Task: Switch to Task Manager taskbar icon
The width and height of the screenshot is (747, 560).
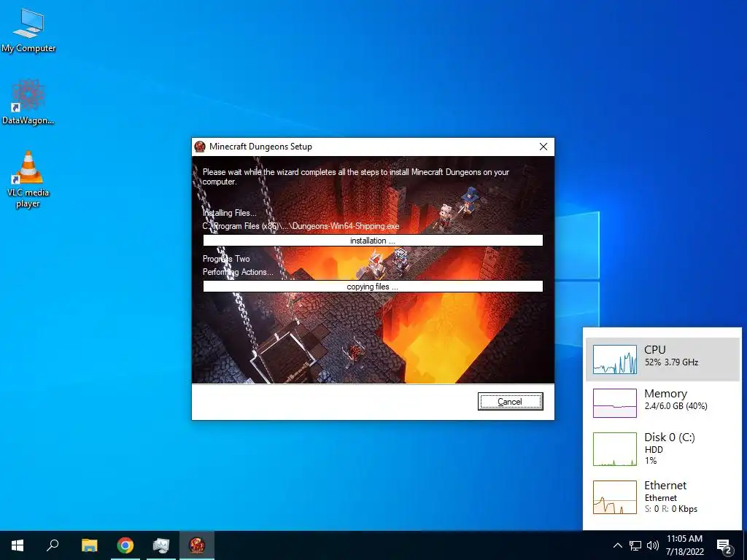Action: coord(161,545)
